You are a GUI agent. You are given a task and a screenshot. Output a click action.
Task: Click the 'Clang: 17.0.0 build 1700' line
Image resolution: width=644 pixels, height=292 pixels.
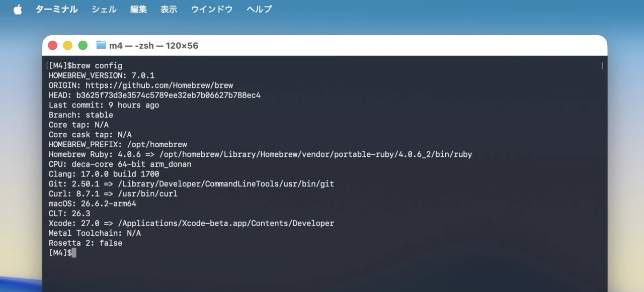tap(104, 174)
